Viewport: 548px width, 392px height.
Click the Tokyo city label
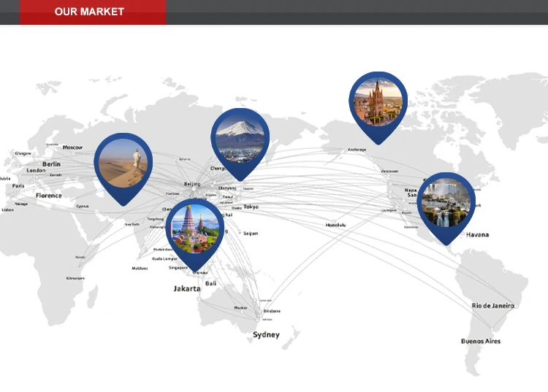[x=251, y=207]
